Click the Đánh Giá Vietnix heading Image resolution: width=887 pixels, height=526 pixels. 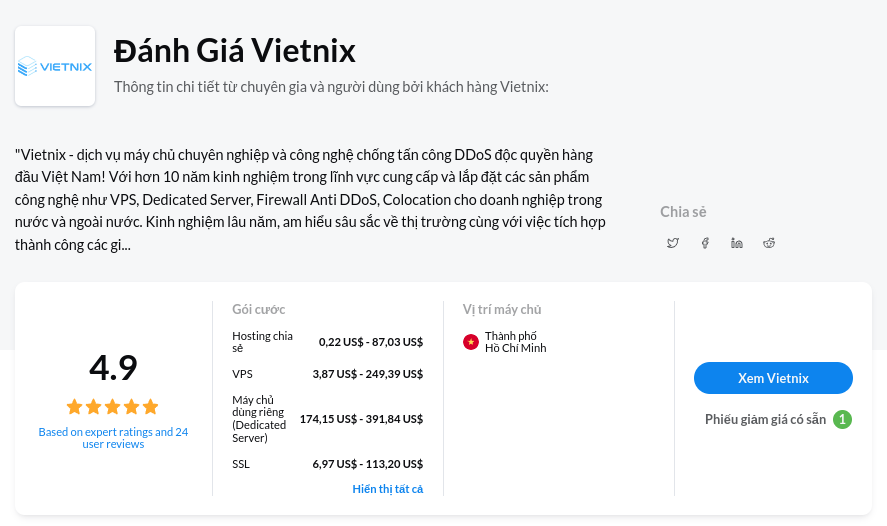click(235, 50)
